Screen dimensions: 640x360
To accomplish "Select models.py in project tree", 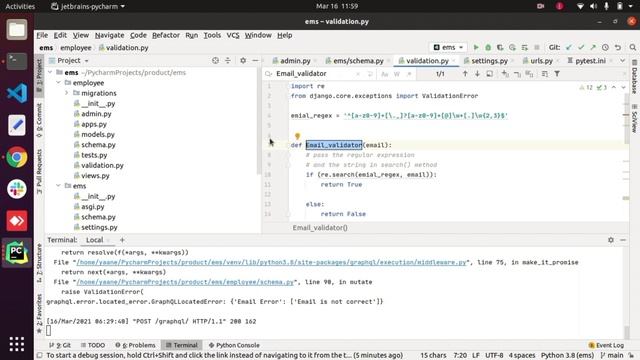I will click(x=98, y=134).
